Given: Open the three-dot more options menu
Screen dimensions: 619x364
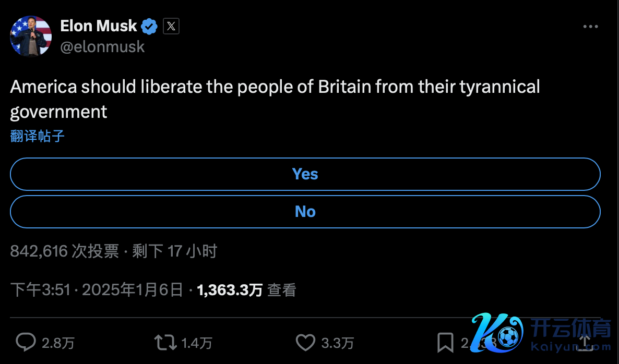Looking at the screenshot, I should pos(590,27).
